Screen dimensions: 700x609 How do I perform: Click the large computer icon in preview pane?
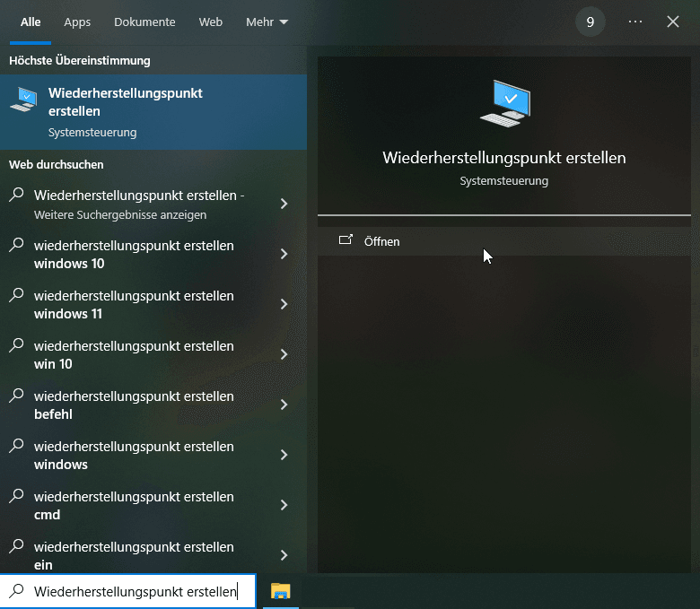(x=505, y=103)
